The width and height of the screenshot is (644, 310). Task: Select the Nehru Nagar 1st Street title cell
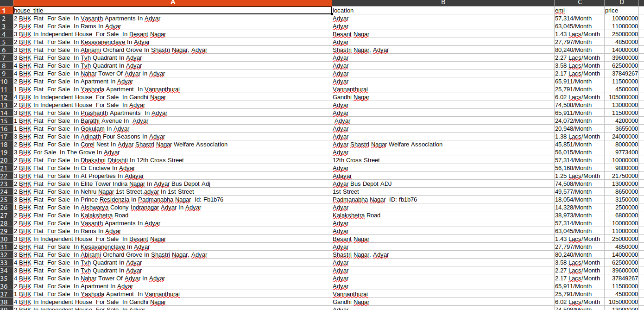click(x=172, y=191)
